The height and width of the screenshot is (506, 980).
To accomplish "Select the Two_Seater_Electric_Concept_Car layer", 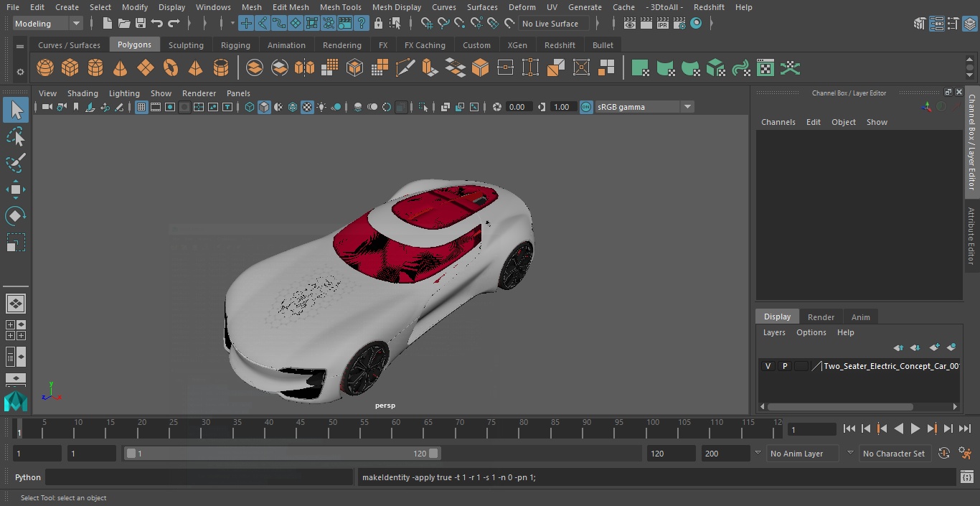I will (891, 366).
